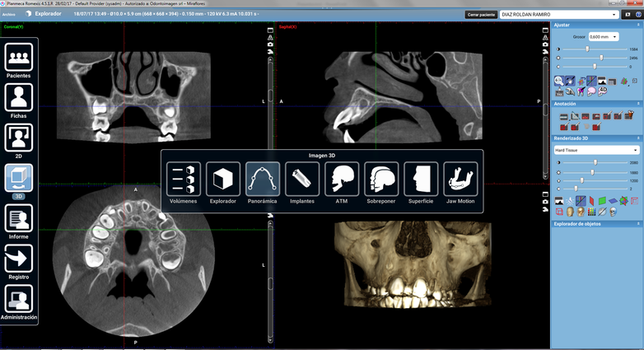
Task: Select the wrench tool in Ajustar
Action: coord(570,91)
